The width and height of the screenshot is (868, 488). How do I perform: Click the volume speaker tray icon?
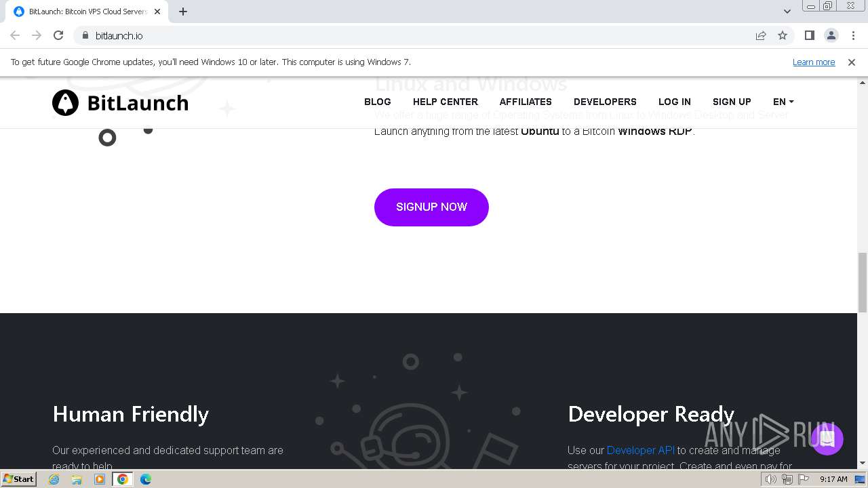coord(771,479)
